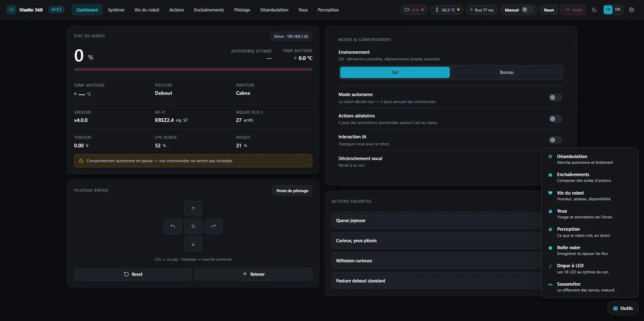Select the Bureau environment option

point(506,72)
